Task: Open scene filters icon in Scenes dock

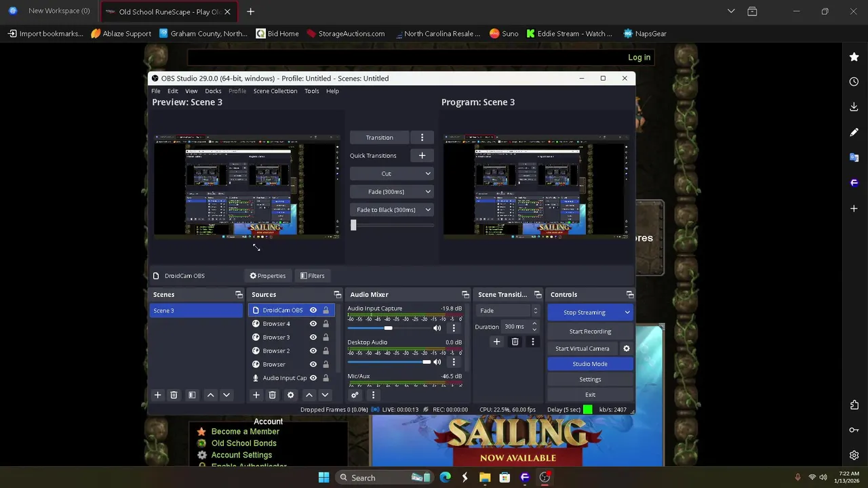Action: [x=192, y=395]
